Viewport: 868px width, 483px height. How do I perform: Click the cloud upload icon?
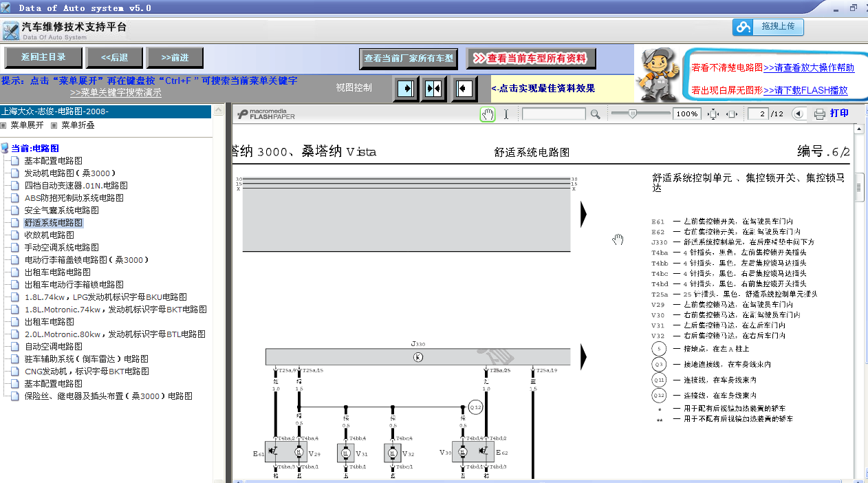743,27
